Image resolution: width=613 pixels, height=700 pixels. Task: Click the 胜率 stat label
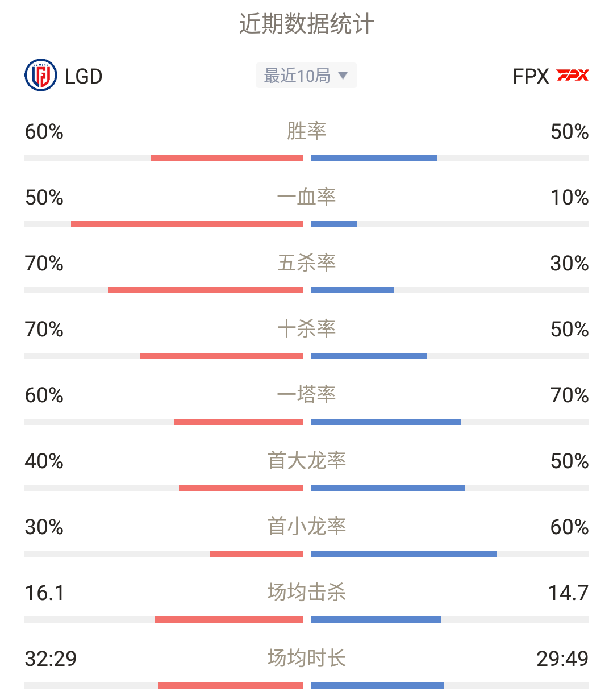(307, 131)
